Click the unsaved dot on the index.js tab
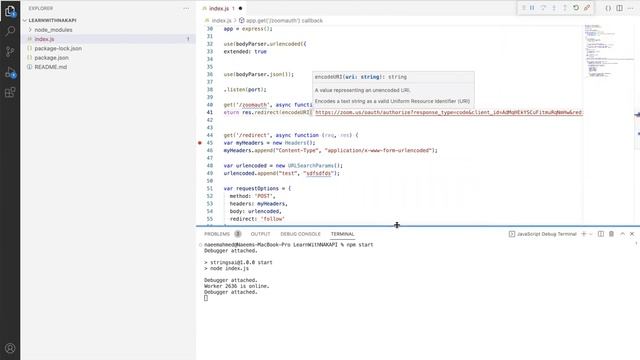640x360 pixels. (240, 8)
